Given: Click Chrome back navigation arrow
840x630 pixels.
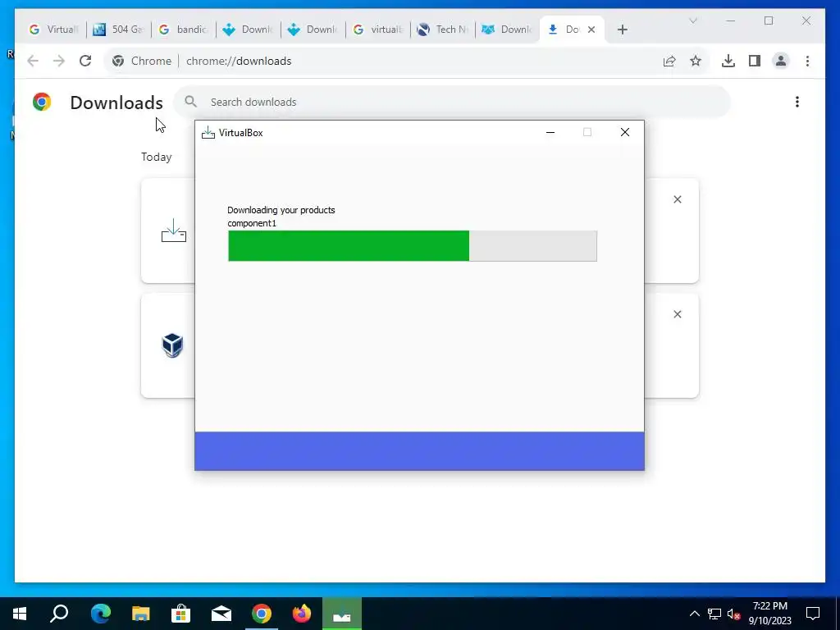Looking at the screenshot, I should click(x=33, y=61).
